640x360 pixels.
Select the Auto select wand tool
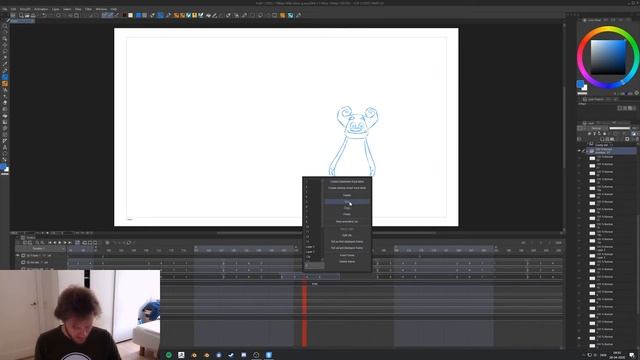tap(5, 58)
